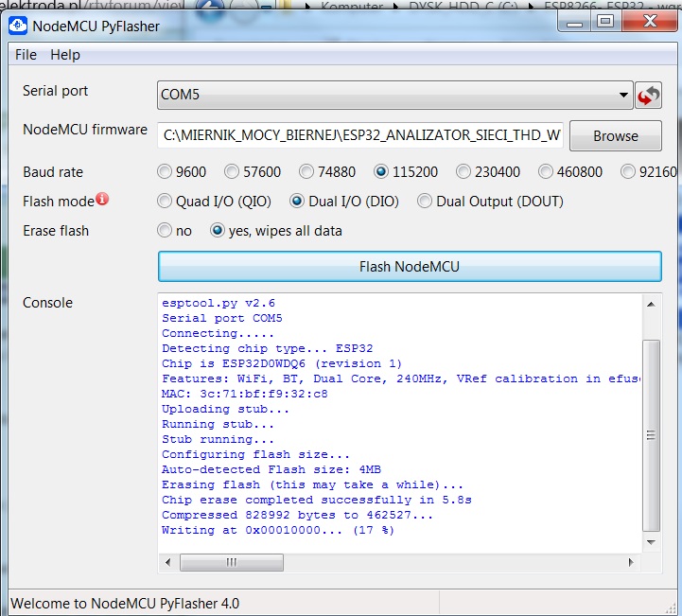Close the NodeMCU PyFlasher window

[650, 21]
